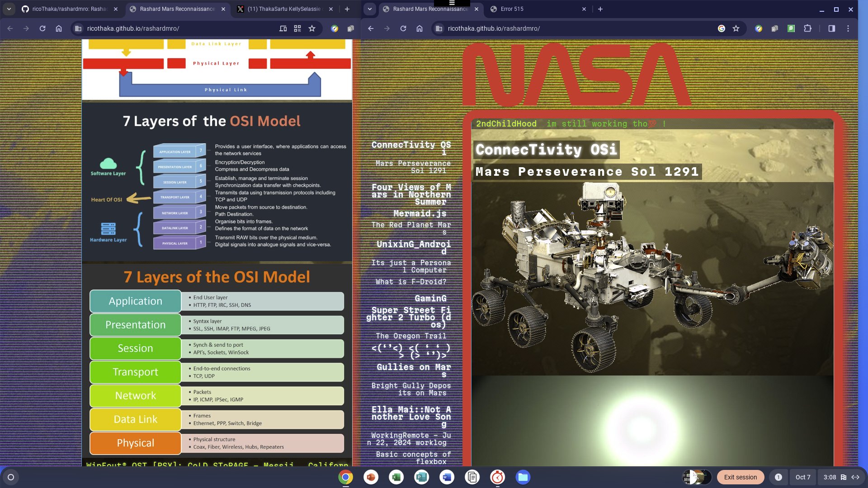
Task: Open the 3:08 status tray
Action: coord(841,477)
